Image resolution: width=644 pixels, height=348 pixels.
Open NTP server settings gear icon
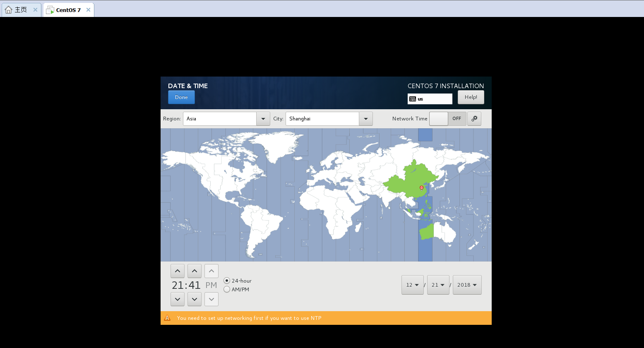tap(474, 119)
